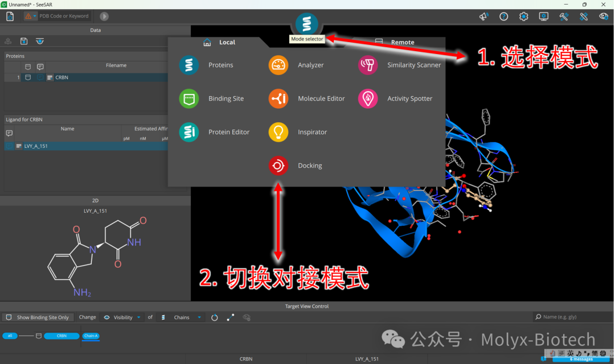Open the help question mark icon
This screenshot has height=364, width=615.
503,16
